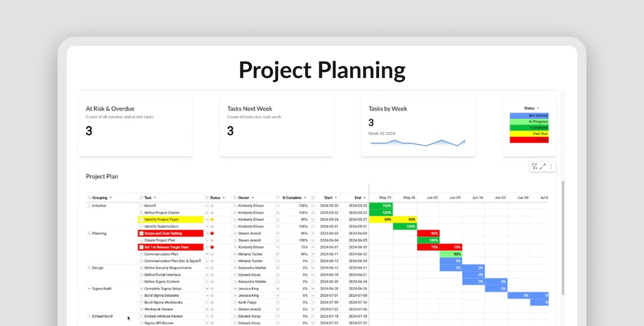Collapse the Sigma Build group
Image resolution: width=644 pixels, height=326 pixels.
tap(89, 289)
